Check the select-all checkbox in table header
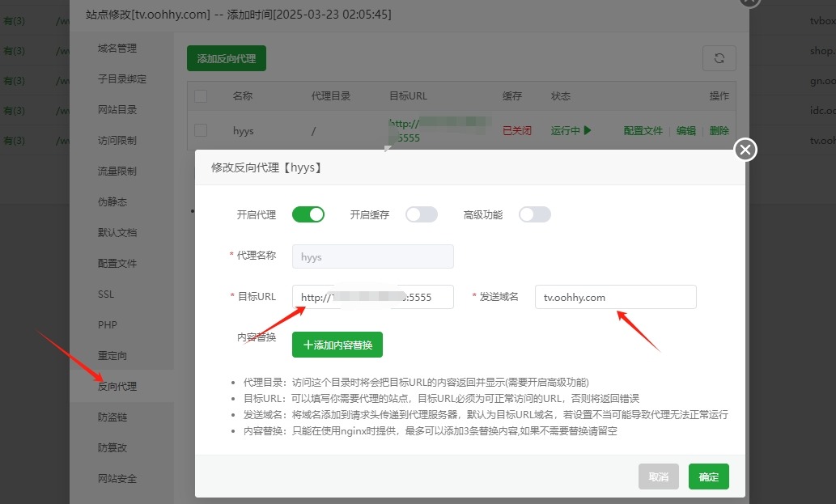Screen dimensions: 836x504 click(200, 95)
